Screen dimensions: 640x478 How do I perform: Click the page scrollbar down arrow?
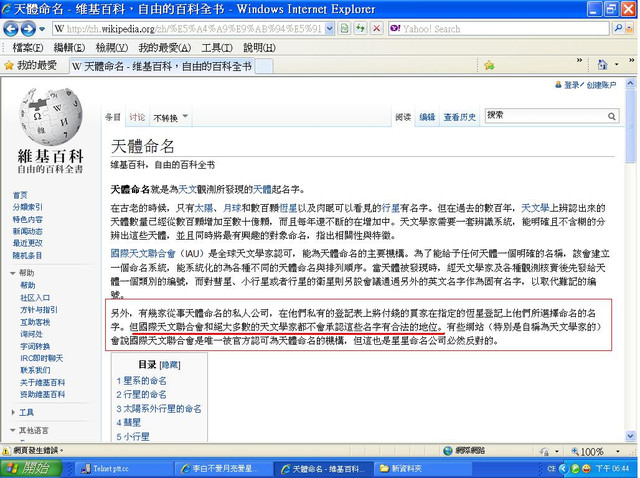630,436
